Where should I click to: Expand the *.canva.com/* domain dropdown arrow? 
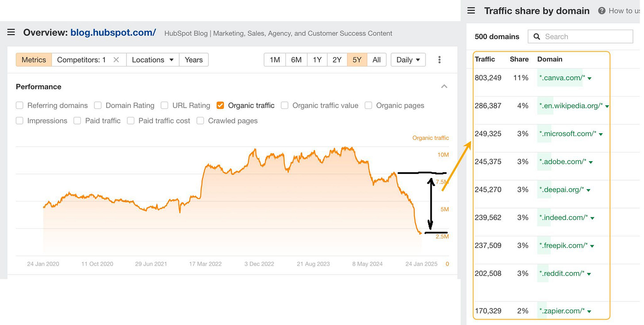pos(590,78)
